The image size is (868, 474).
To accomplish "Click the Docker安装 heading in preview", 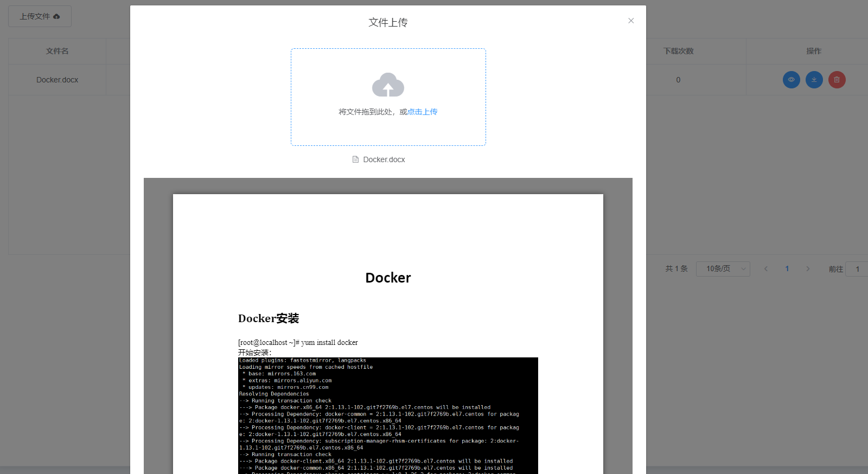I will (269, 318).
